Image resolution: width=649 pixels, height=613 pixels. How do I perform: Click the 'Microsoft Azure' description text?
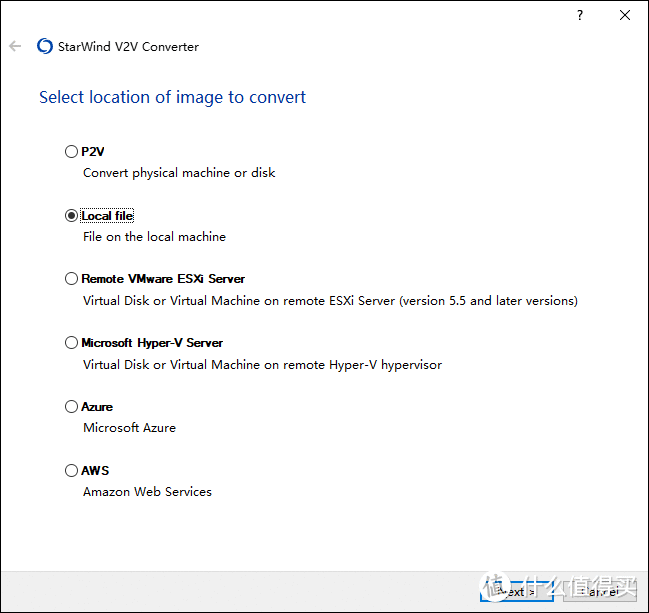click(129, 428)
